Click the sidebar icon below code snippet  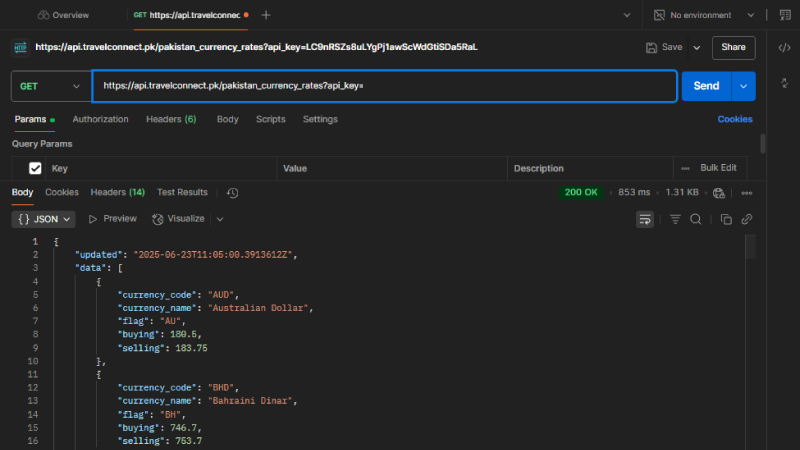click(784, 83)
